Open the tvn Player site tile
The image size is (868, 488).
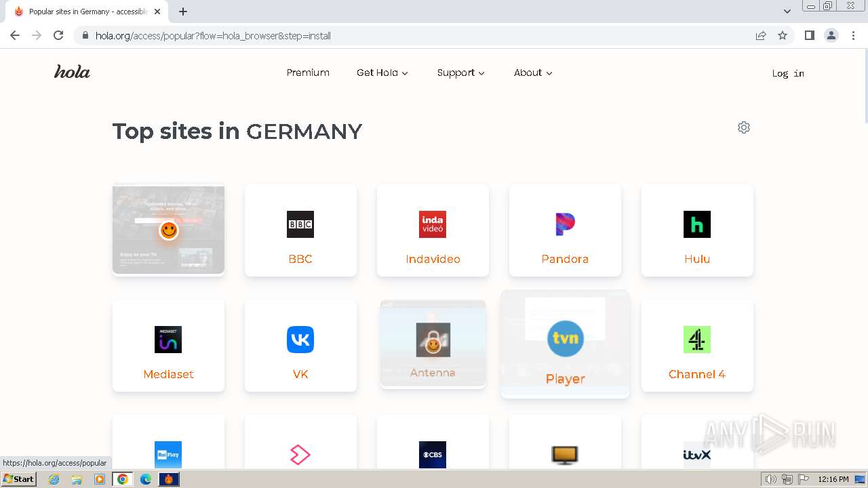tap(565, 344)
